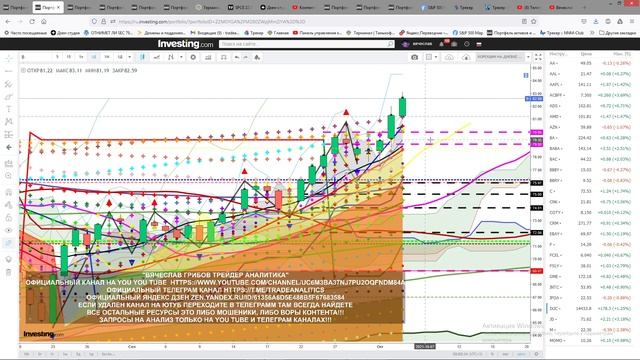
Task: Click the alert headphones-shaped icon
Action: pos(224,57)
